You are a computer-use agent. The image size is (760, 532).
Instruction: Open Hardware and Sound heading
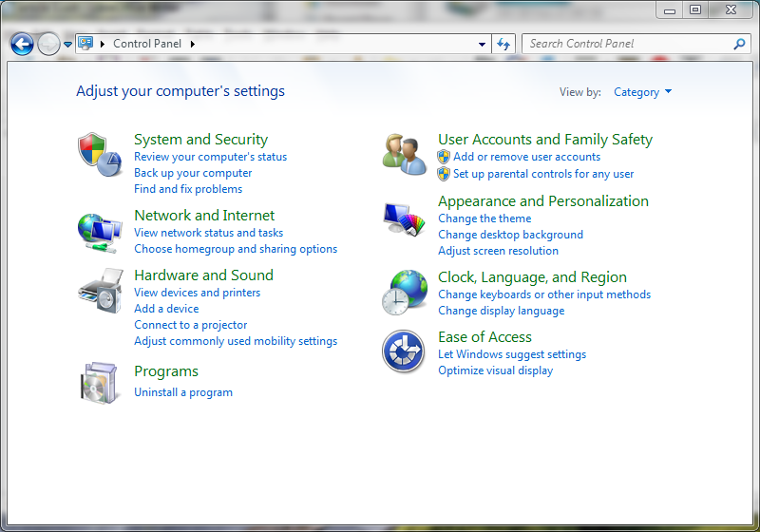click(x=203, y=275)
